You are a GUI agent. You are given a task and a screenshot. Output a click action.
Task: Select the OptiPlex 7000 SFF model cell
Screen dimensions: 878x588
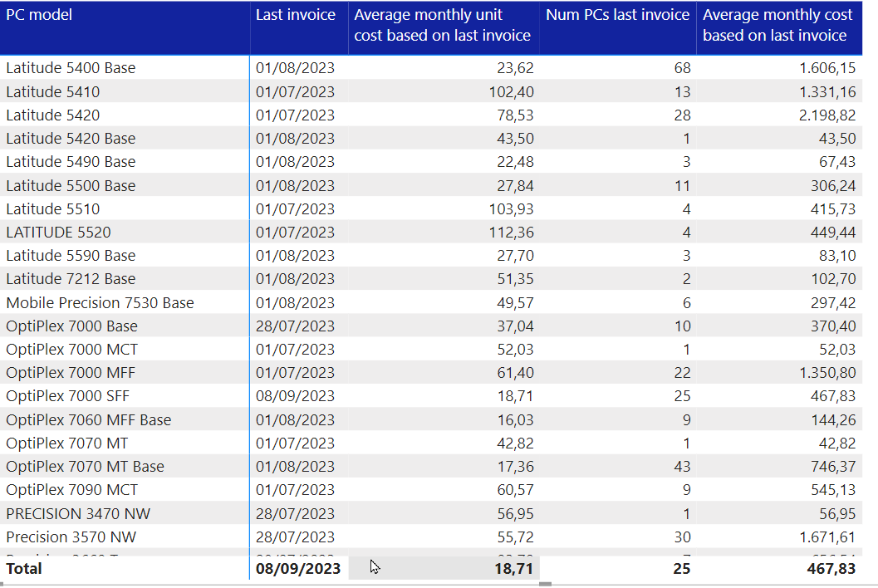click(x=68, y=396)
